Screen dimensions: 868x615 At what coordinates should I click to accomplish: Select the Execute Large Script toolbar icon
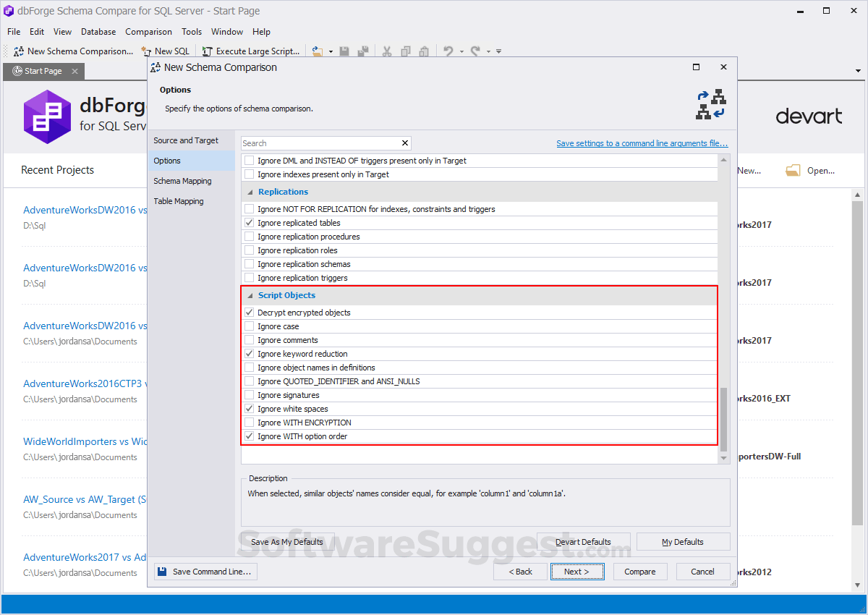(252, 51)
